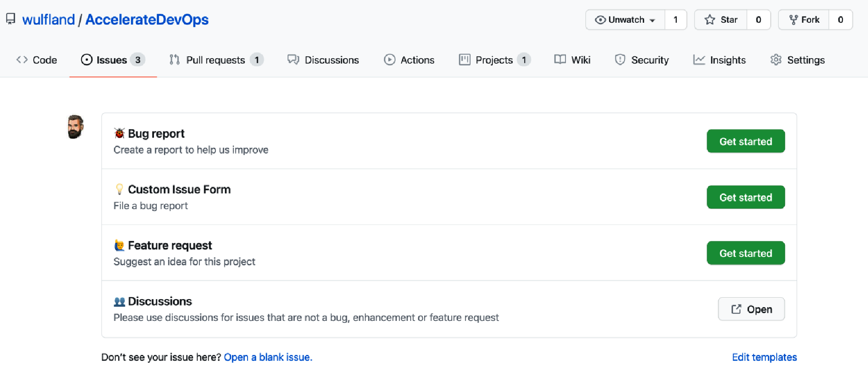
Task: View the stargazers count 0
Action: coord(758,20)
